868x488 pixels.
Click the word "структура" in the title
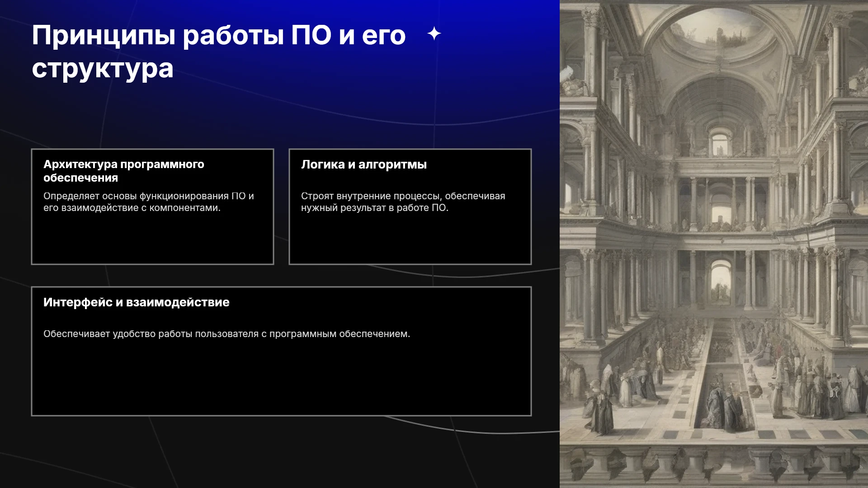pos(103,69)
